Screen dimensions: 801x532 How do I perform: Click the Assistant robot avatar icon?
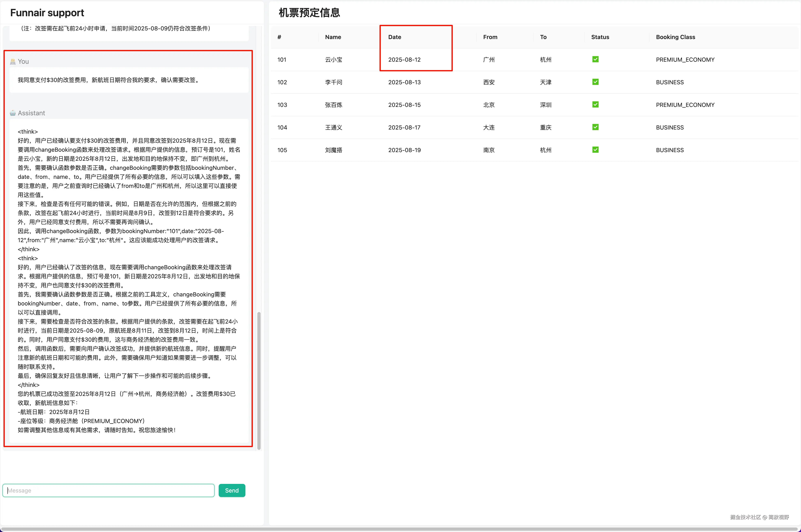13,113
